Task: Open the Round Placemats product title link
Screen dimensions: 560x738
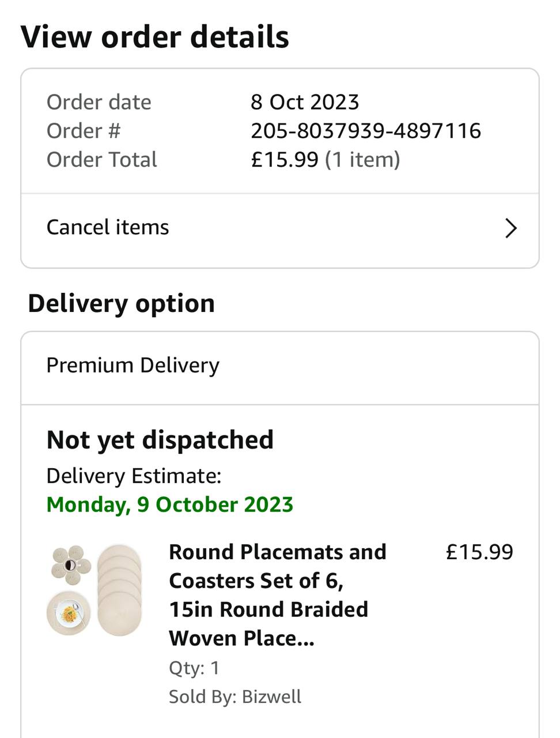Action: pyautogui.click(x=277, y=595)
